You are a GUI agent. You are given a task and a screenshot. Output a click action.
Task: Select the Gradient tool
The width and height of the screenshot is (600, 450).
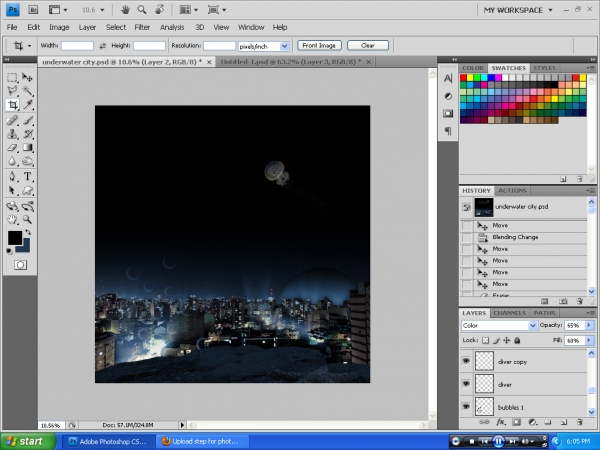[27, 148]
